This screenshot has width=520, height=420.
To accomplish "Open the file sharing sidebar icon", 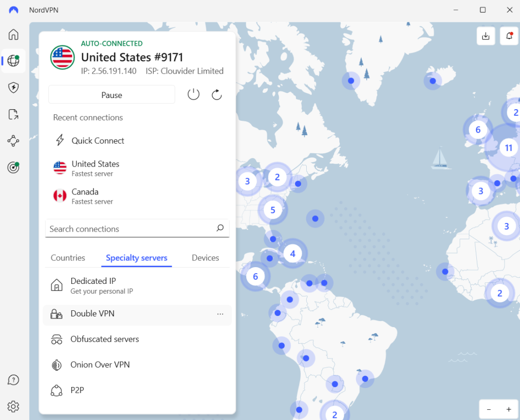I will [x=14, y=114].
